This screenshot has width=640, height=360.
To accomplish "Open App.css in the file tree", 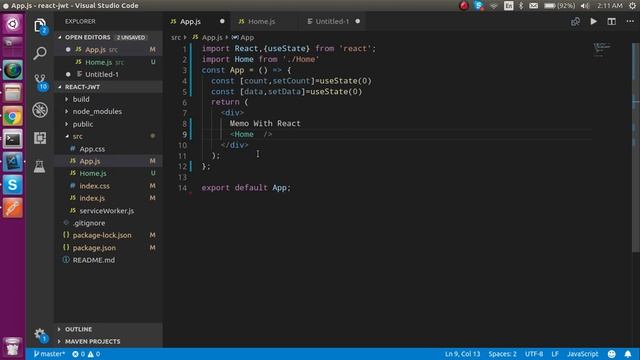I will [108, 149].
